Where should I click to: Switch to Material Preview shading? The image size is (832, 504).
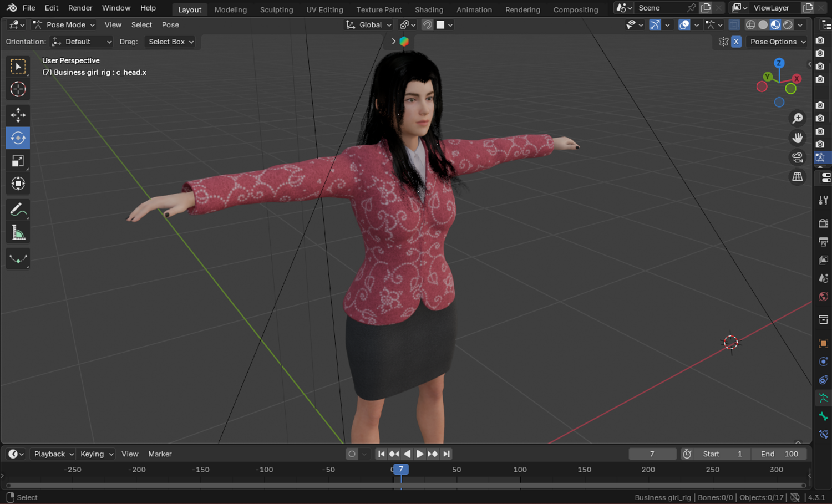point(775,25)
